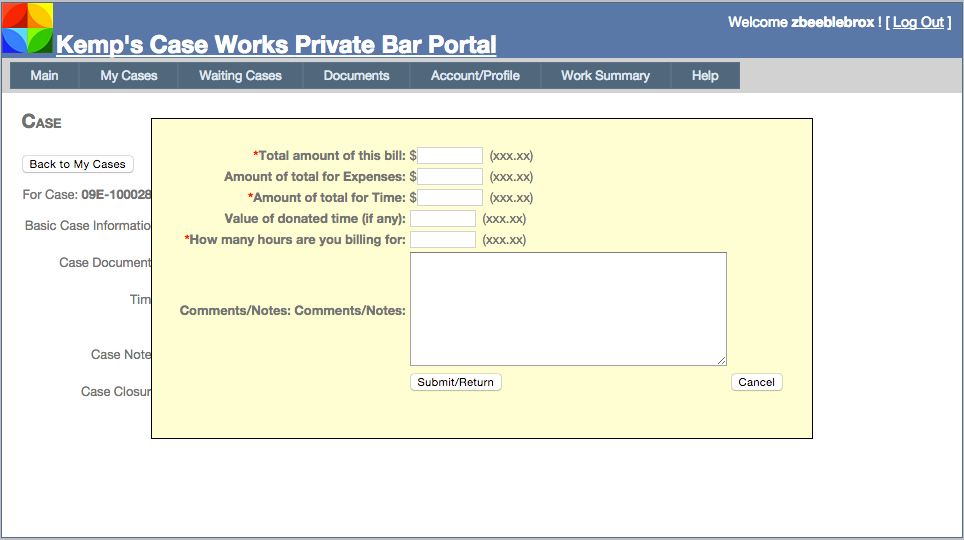Open the Kemp's Case Works Private Bar Portal title link
Image resolution: width=964 pixels, height=540 pixels.
[276, 45]
